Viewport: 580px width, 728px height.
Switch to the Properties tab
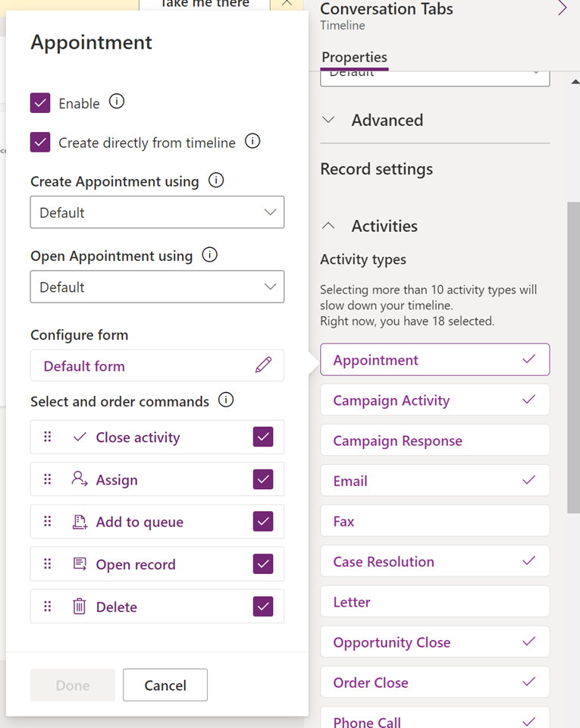[x=353, y=57]
